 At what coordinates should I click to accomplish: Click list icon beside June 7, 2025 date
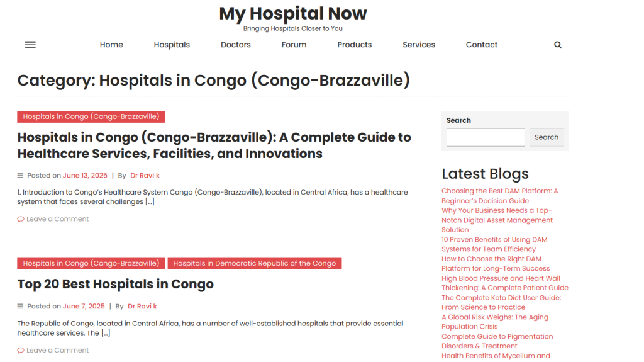tap(20, 307)
